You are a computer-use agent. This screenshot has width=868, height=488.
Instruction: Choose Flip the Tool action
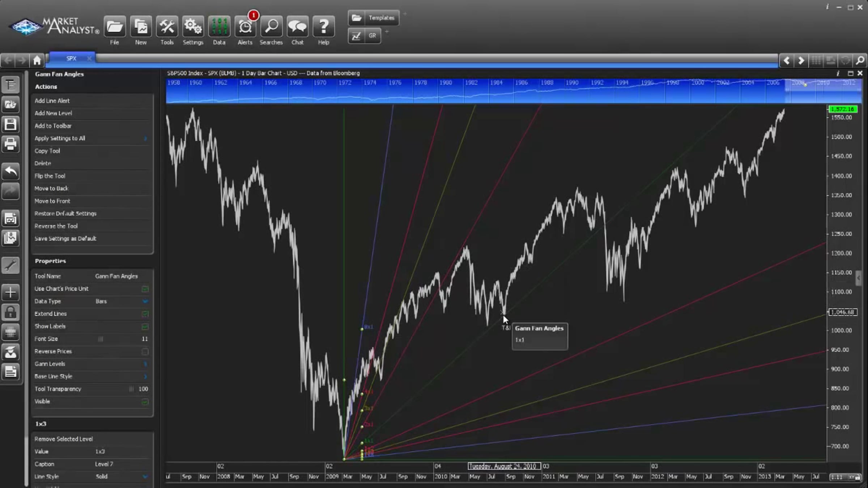pyautogui.click(x=50, y=176)
